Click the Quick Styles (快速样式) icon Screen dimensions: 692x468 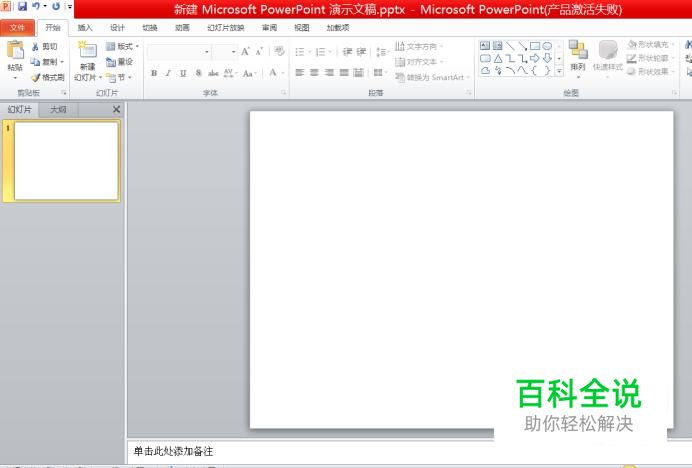point(607,55)
